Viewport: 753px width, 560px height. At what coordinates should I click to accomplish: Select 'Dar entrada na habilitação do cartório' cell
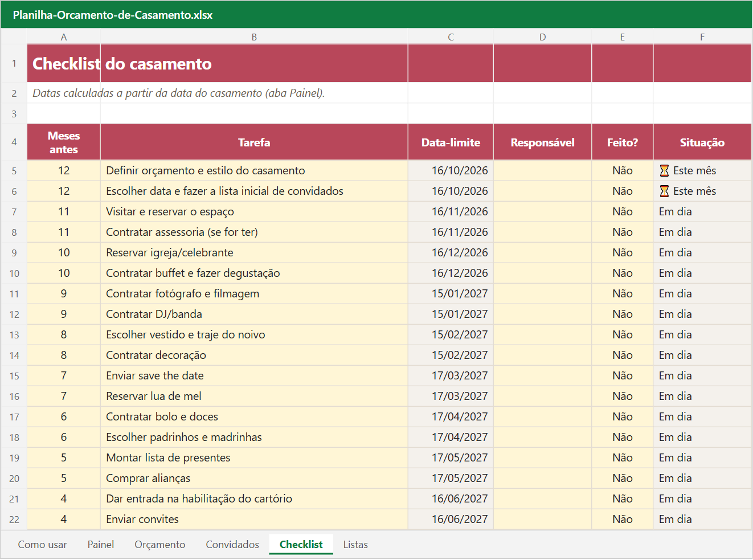[x=254, y=499]
